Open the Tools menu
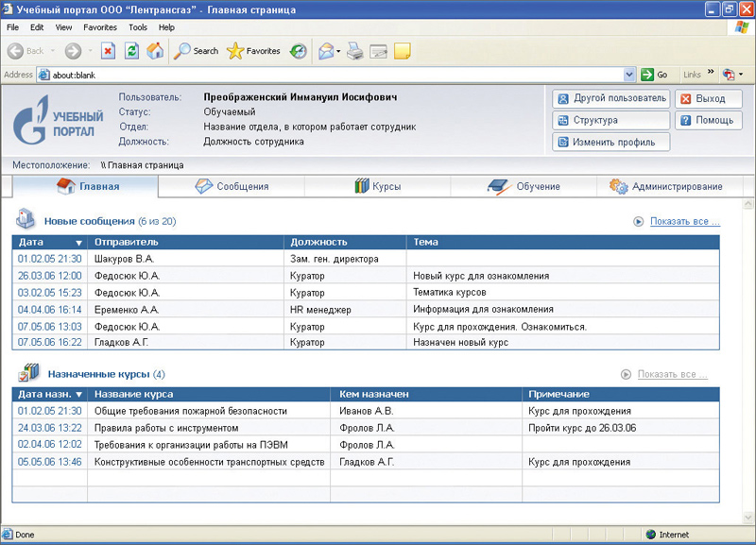This screenshot has width=756, height=545. pos(137,27)
